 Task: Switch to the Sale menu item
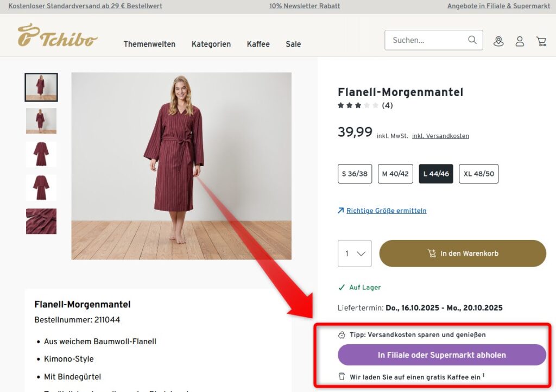pyautogui.click(x=293, y=44)
